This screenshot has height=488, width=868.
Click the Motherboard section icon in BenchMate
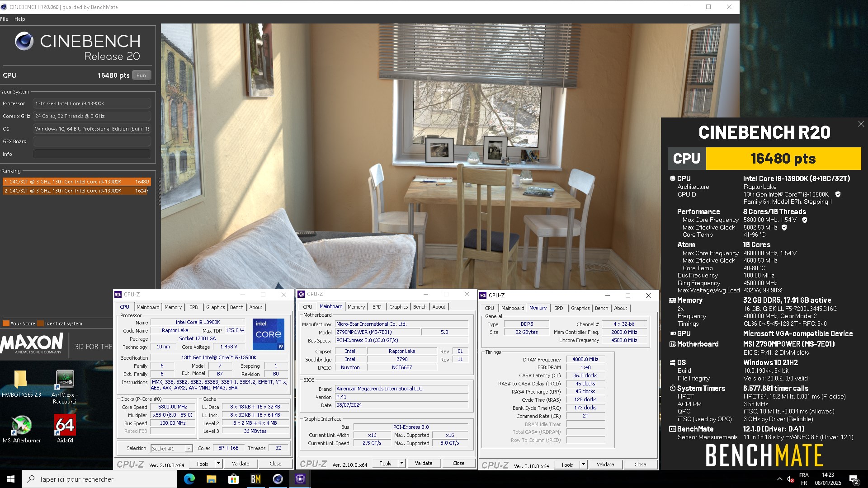point(672,344)
